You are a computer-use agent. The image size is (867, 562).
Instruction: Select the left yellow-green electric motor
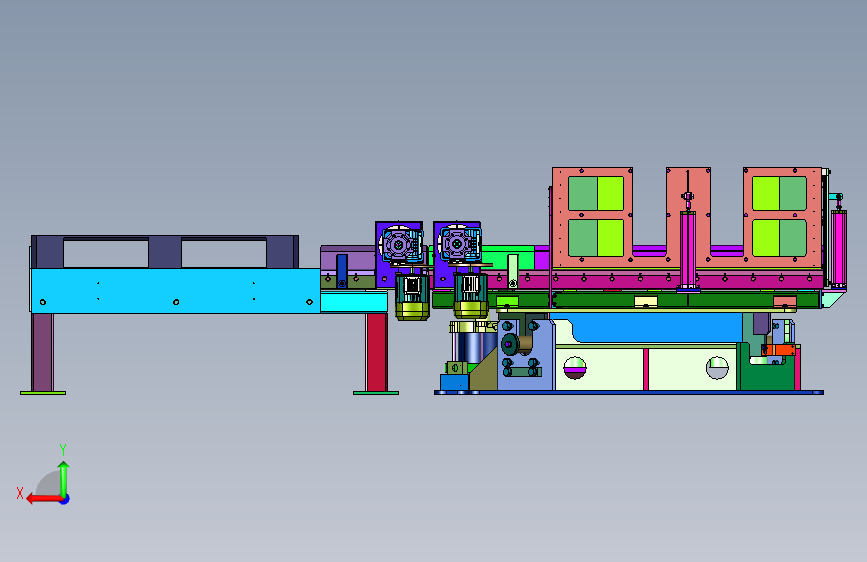412,296
